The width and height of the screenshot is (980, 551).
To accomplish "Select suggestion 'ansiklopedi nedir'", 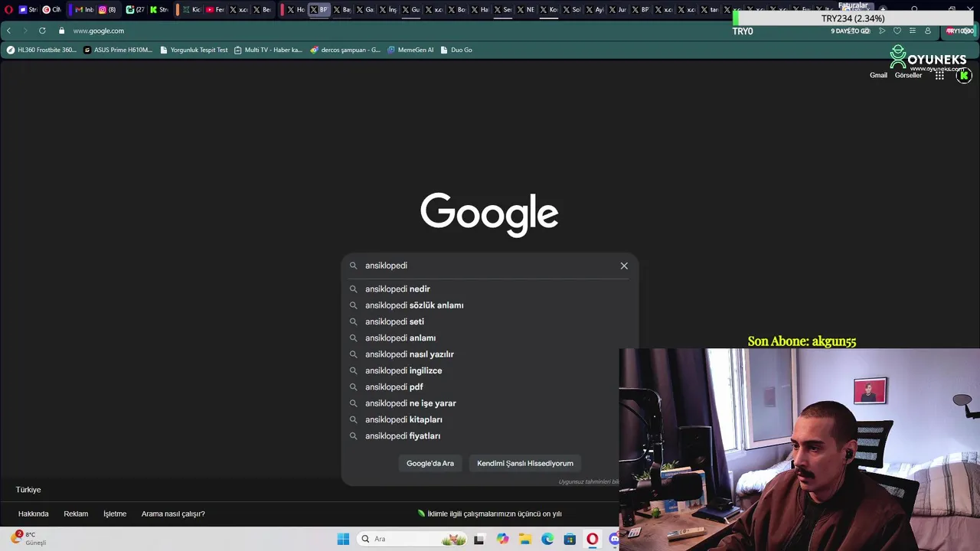I will [x=489, y=289].
